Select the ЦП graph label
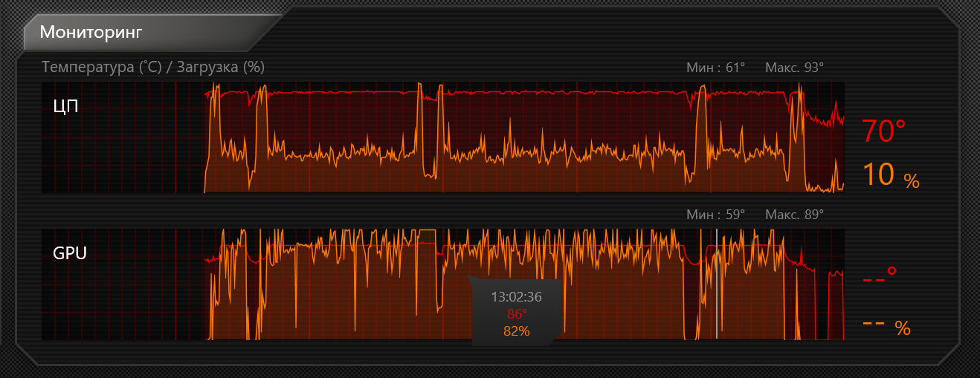 [x=65, y=105]
